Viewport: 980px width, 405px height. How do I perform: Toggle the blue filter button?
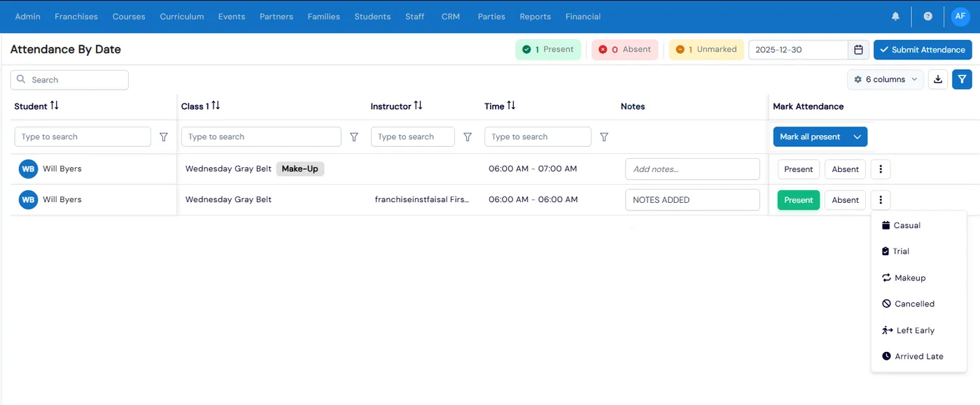(x=962, y=80)
